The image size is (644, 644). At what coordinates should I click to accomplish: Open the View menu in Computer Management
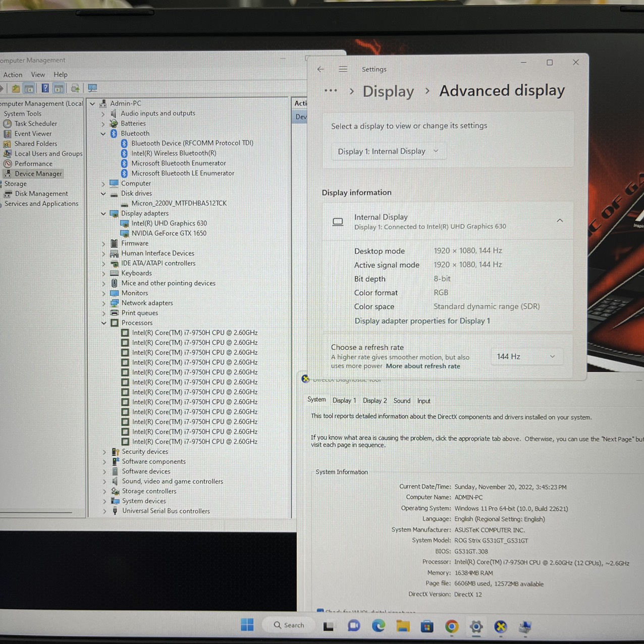38,75
